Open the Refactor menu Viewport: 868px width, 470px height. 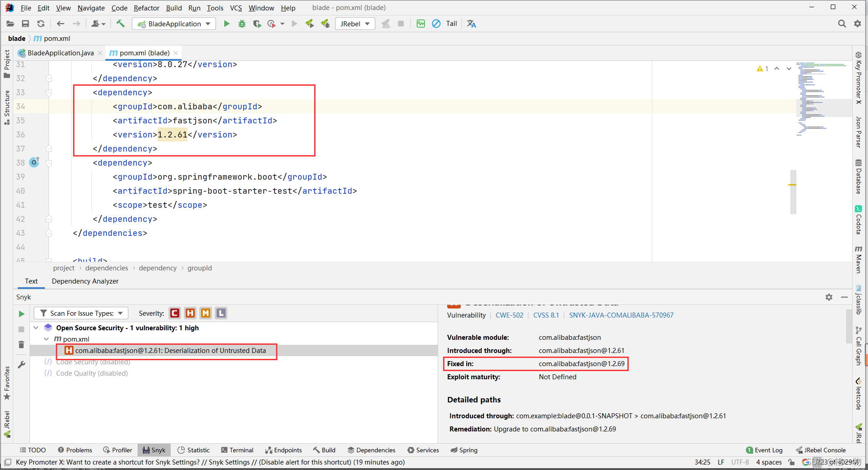(x=146, y=8)
